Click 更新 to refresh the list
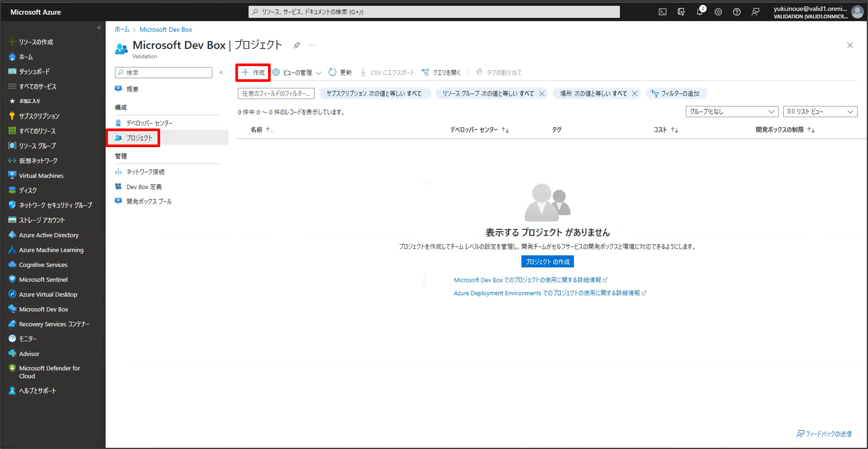The image size is (868, 449). pyautogui.click(x=340, y=72)
